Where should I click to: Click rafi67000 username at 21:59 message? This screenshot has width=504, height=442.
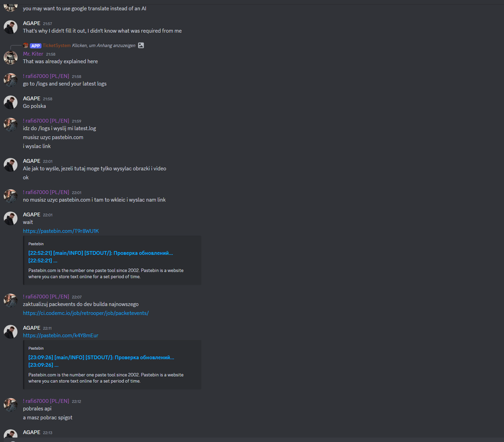[x=46, y=120]
